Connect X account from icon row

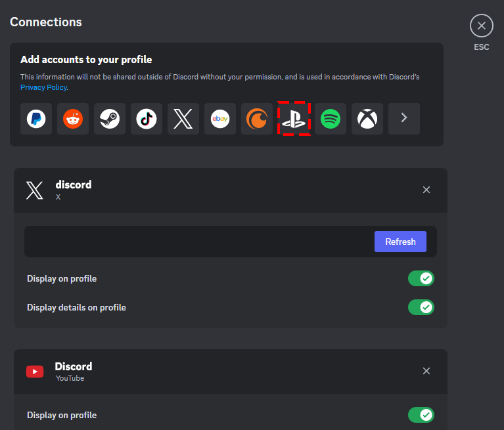pos(183,119)
